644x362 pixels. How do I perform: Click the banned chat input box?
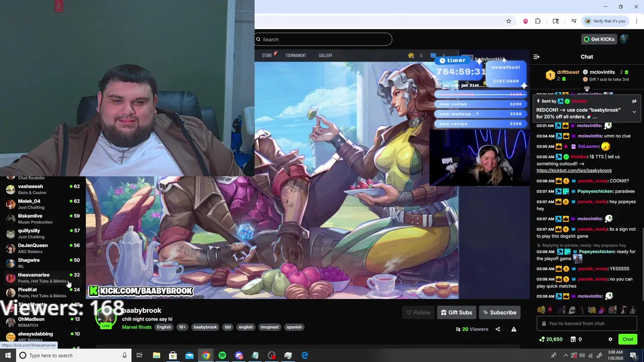pos(587,323)
